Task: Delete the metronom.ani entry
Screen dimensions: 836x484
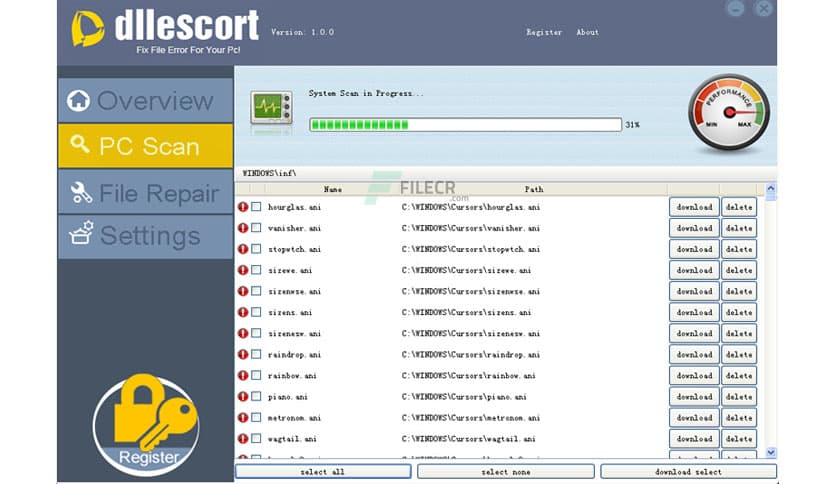Action: click(739, 417)
